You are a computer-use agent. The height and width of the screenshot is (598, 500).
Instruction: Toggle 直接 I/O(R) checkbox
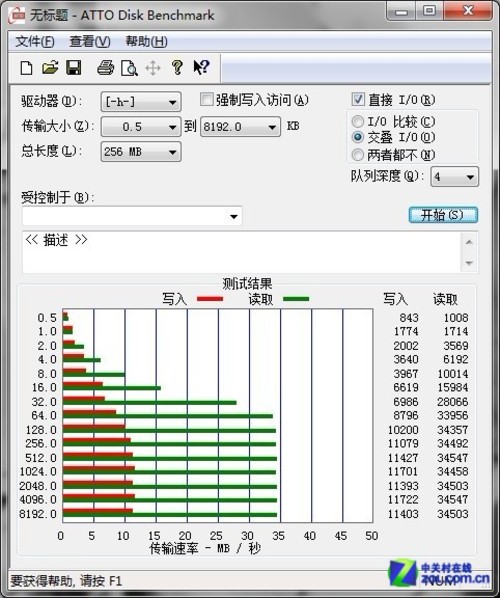[x=358, y=100]
